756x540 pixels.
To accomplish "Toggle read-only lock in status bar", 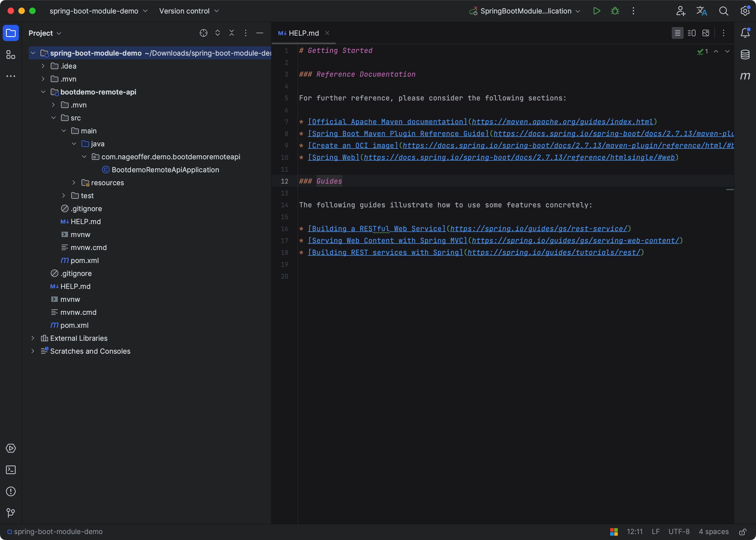I will [743, 532].
